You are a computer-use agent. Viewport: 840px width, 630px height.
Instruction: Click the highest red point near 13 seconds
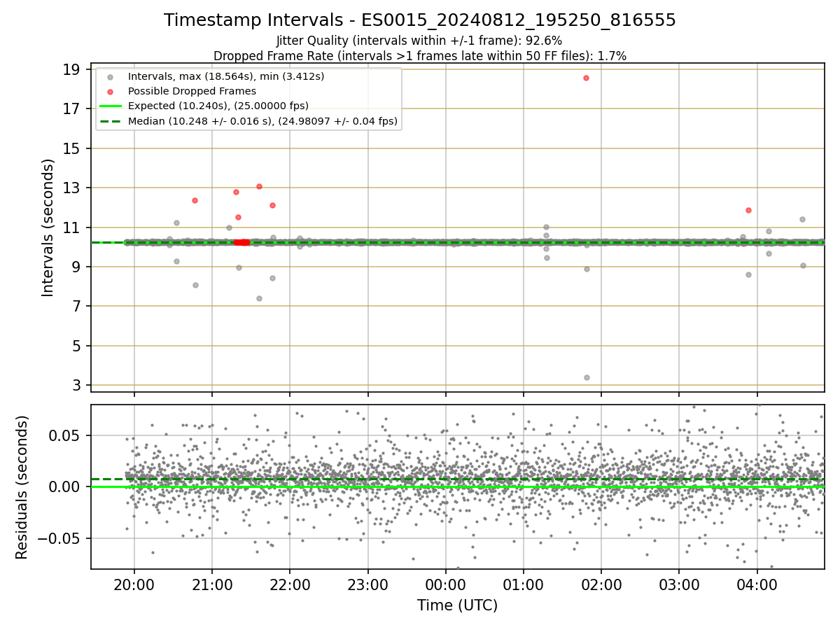pos(259,186)
